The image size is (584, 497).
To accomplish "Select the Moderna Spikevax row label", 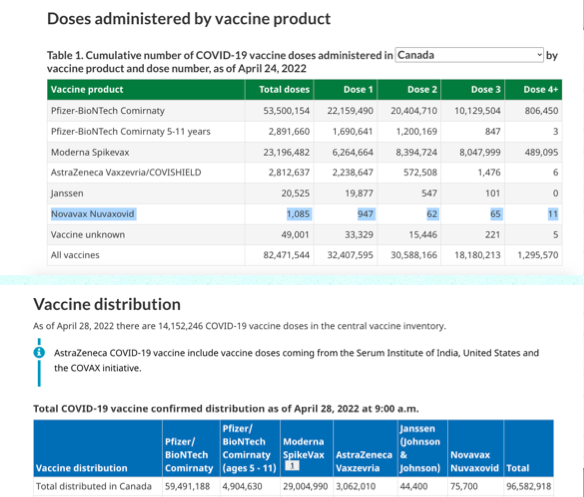I will (90, 152).
